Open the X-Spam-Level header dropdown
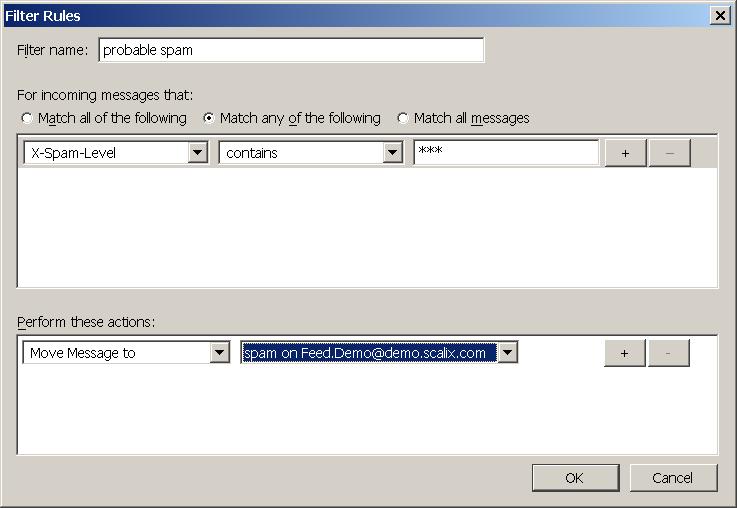Screen dimensions: 737x508 (198, 153)
